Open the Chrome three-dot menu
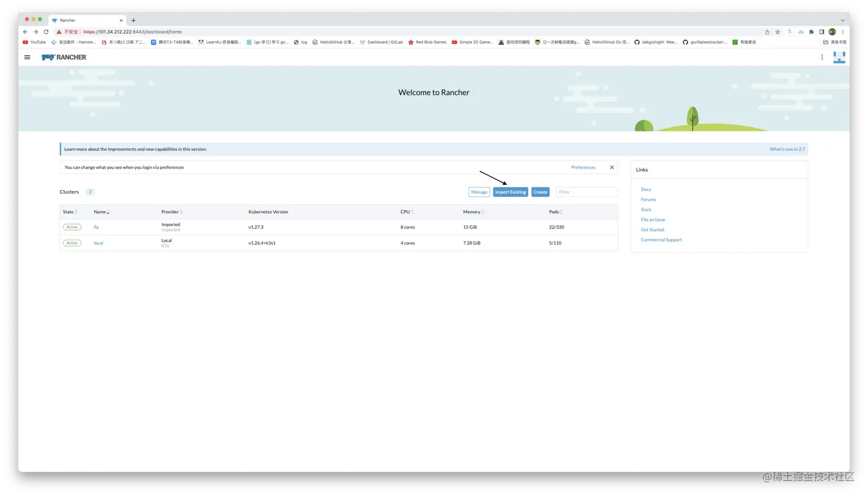Viewport: 868px width, 496px height. 843,32
